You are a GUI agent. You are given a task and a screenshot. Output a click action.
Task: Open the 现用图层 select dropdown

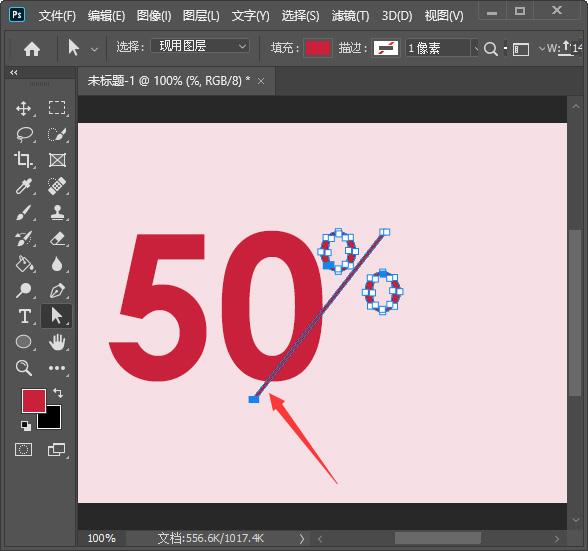point(200,46)
